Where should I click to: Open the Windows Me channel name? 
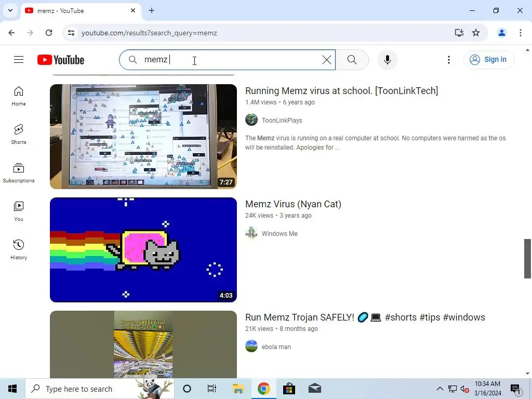click(280, 234)
